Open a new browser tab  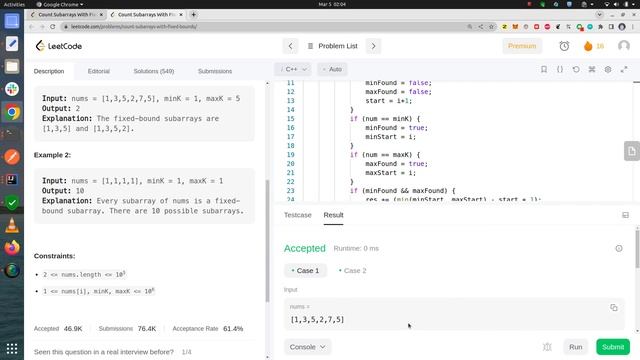coord(193,15)
